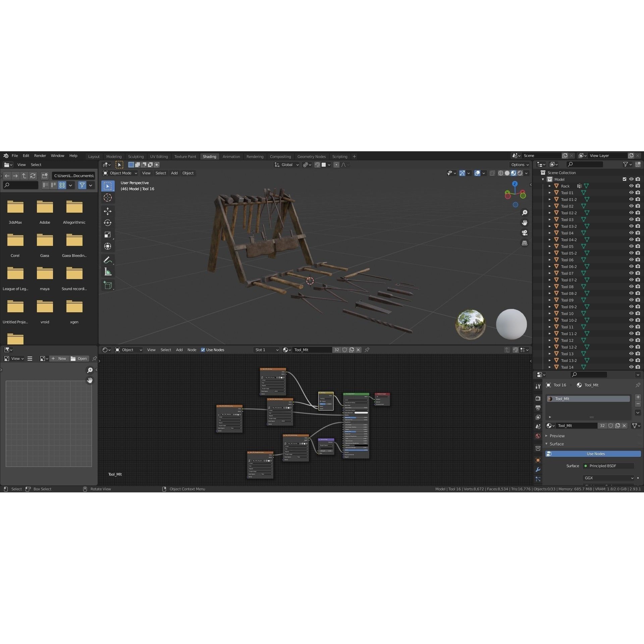Activate the Measure tool
Image resolution: width=644 pixels, height=644 pixels.
(108, 271)
